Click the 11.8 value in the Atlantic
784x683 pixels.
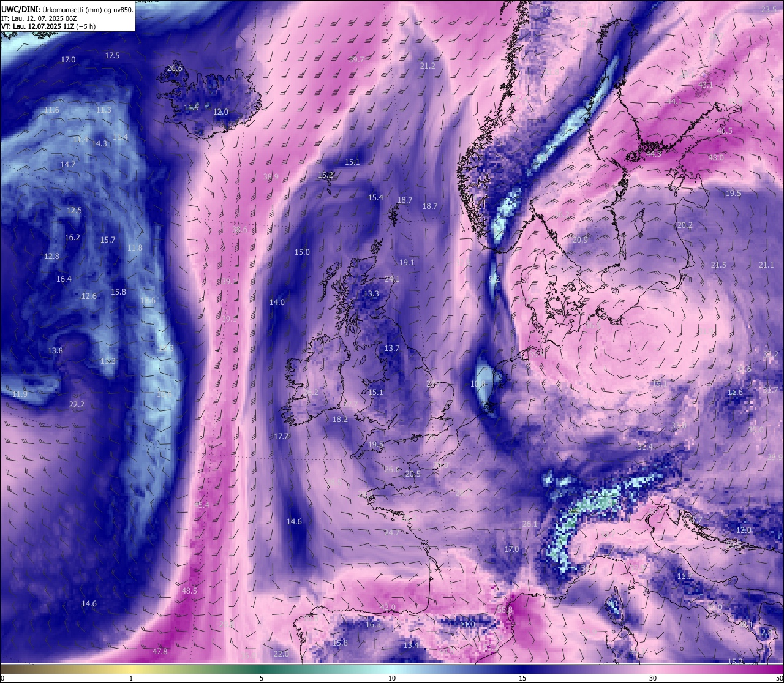click(x=135, y=248)
